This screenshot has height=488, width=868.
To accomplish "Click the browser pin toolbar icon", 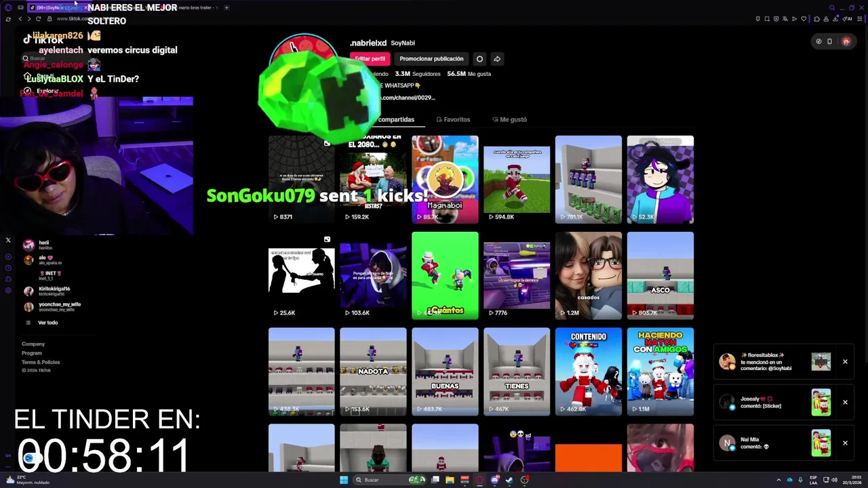I will tap(758, 19).
